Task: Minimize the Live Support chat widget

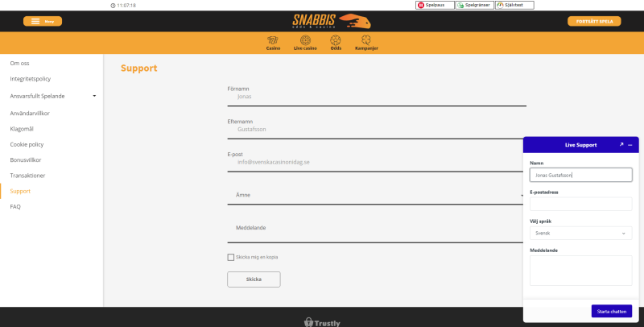Action: coord(630,145)
